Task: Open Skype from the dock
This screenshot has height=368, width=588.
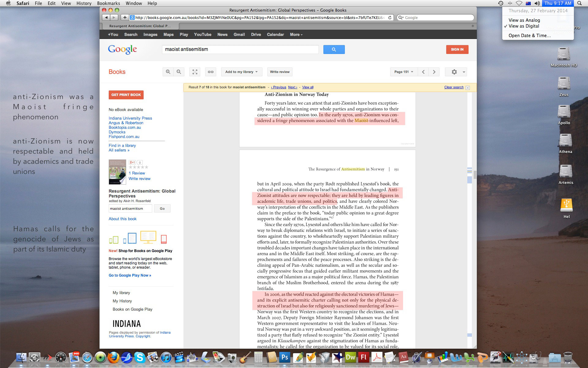Action: [x=140, y=357]
